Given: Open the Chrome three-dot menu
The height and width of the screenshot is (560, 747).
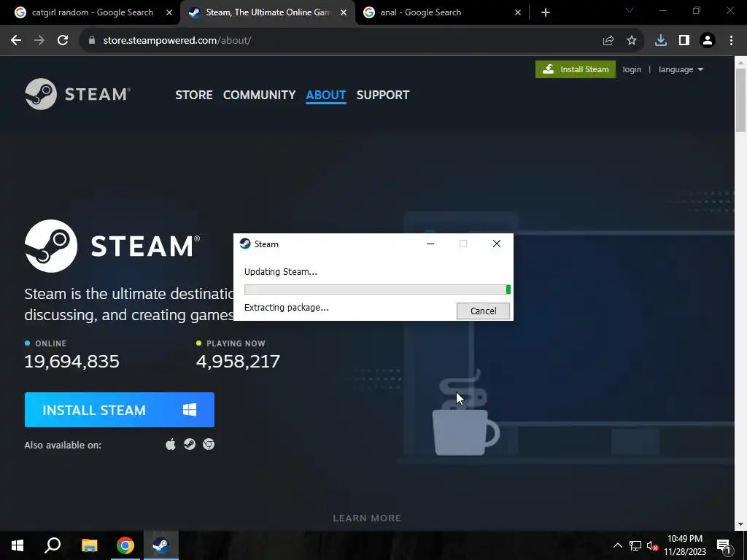Looking at the screenshot, I should tap(731, 41).
